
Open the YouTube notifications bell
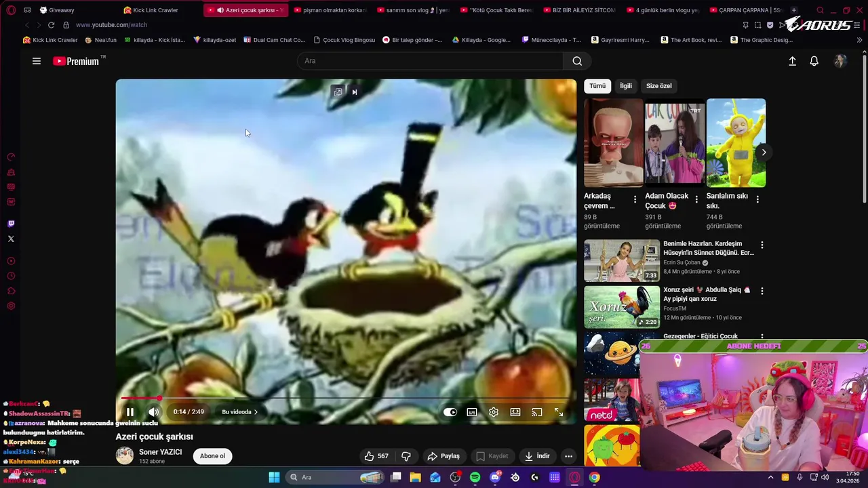814,61
